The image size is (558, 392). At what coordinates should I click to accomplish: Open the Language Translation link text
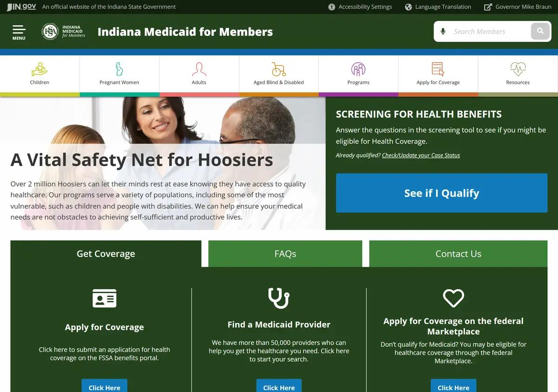(443, 7)
